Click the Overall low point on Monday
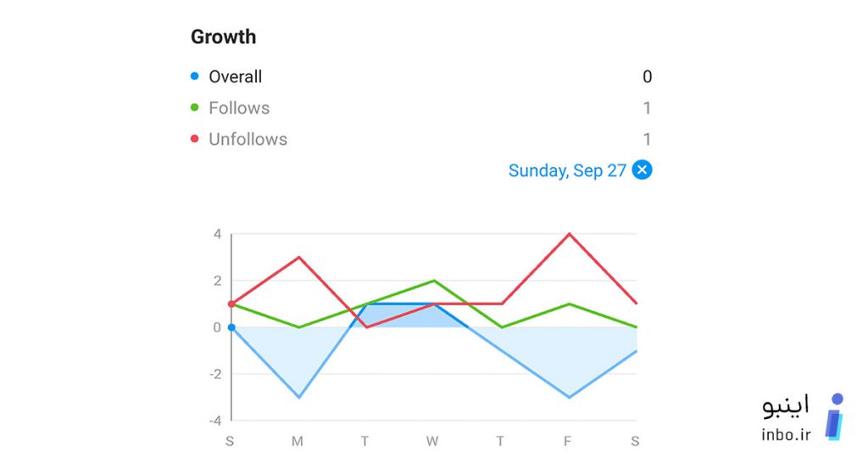Screen dimensions: 868x463 (x=299, y=397)
